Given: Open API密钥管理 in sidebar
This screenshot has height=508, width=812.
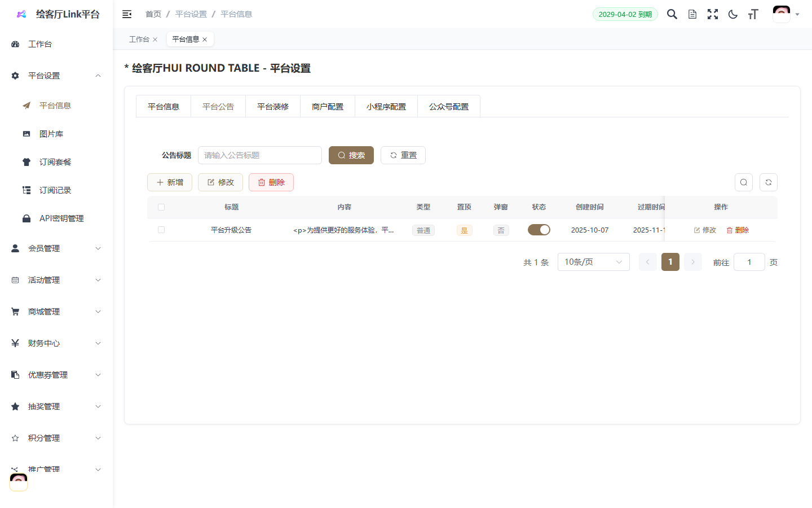Looking at the screenshot, I should [x=56, y=218].
